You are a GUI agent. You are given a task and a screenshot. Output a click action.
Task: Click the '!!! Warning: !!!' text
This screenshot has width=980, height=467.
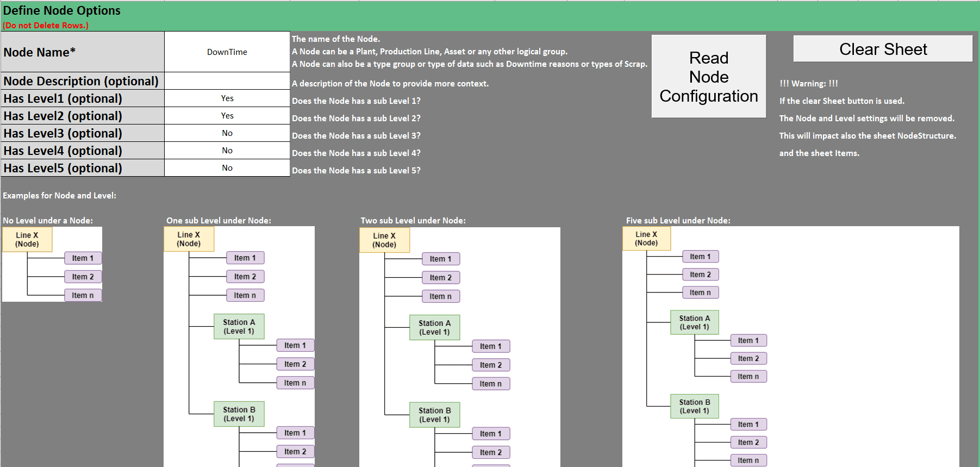[808, 83]
